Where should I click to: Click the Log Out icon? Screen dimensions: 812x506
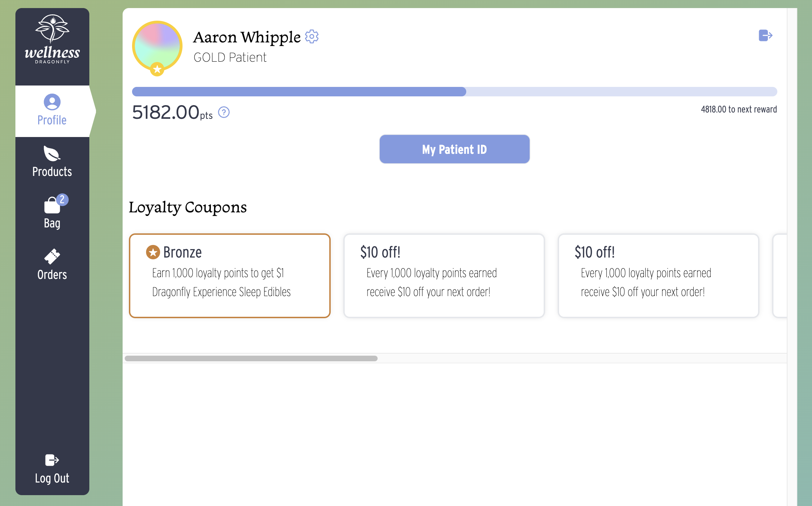[51, 460]
